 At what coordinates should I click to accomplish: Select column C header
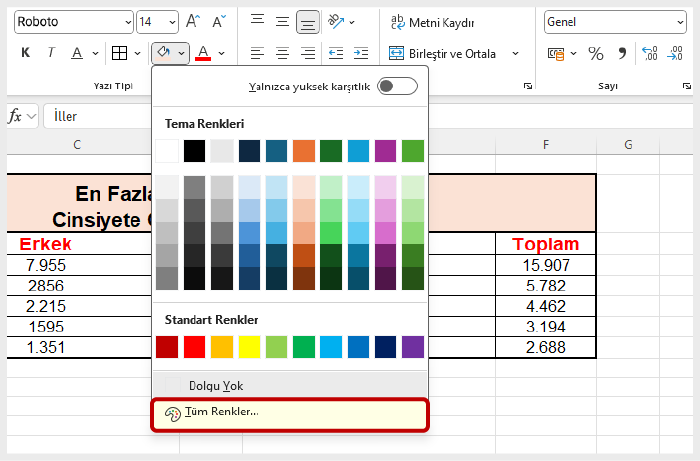[x=77, y=145]
